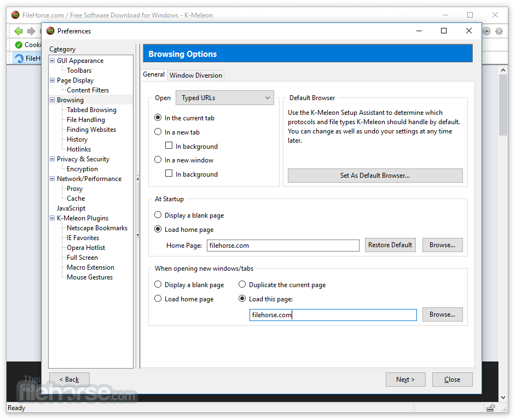Screen dimensions: 516x420
Task: Select 'In a new tab' radio button
Action: pyautogui.click(x=158, y=132)
